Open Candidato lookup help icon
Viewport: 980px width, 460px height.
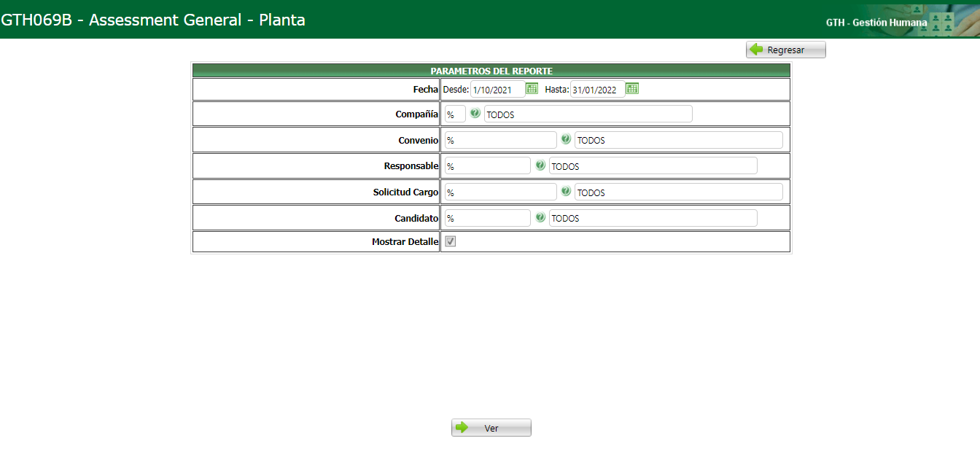[x=540, y=217]
